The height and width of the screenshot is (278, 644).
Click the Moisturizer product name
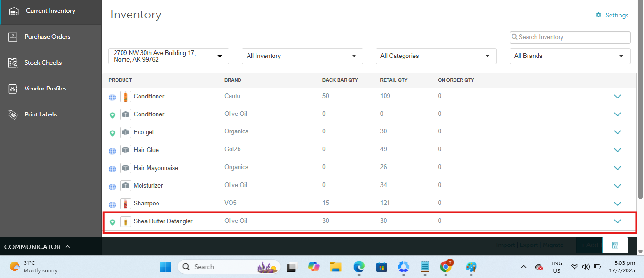[x=148, y=186]
